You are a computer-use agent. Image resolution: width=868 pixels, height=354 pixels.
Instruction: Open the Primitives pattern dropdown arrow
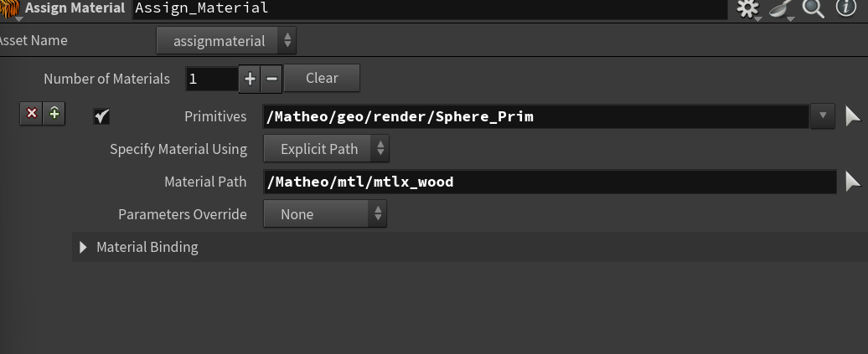(823, 115)
